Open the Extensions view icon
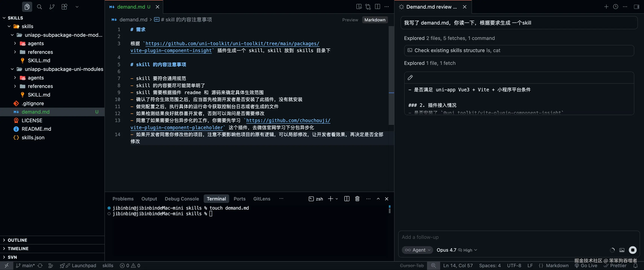Image resolution: width=644 pixels, height=270 pixels. click(x=64, y=7)
